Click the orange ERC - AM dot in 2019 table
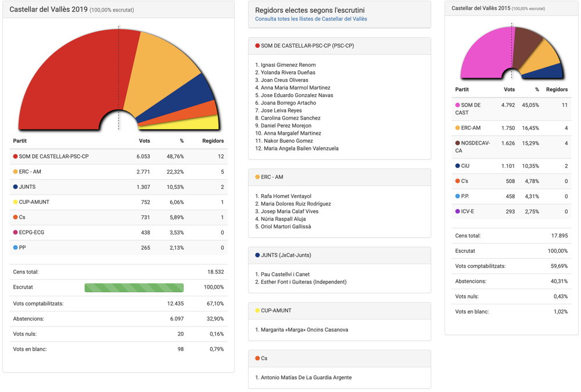581x392 pixels. pyautogui.click(x=15, y=172)
